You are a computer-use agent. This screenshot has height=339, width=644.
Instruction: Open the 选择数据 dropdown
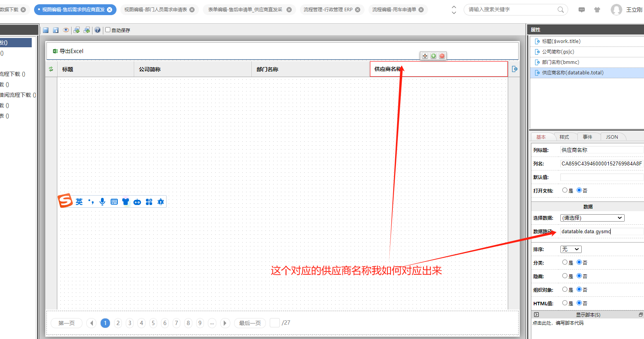(x=592, y=218)
